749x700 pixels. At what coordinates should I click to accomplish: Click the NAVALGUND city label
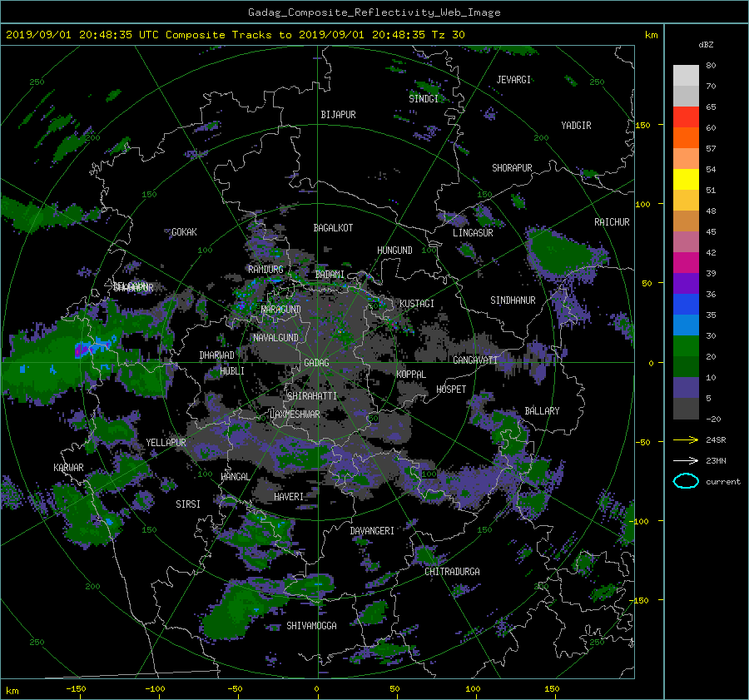(x=275, y=338)
